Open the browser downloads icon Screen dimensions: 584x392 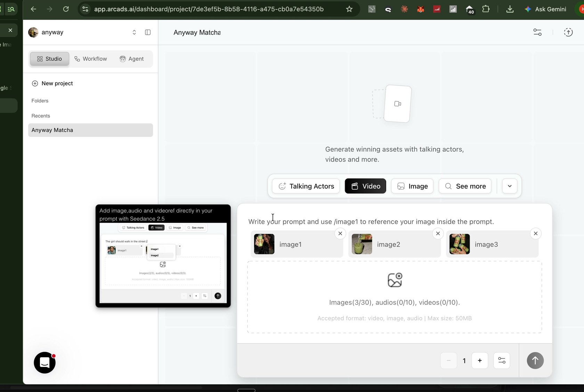[x=510, y=9]
